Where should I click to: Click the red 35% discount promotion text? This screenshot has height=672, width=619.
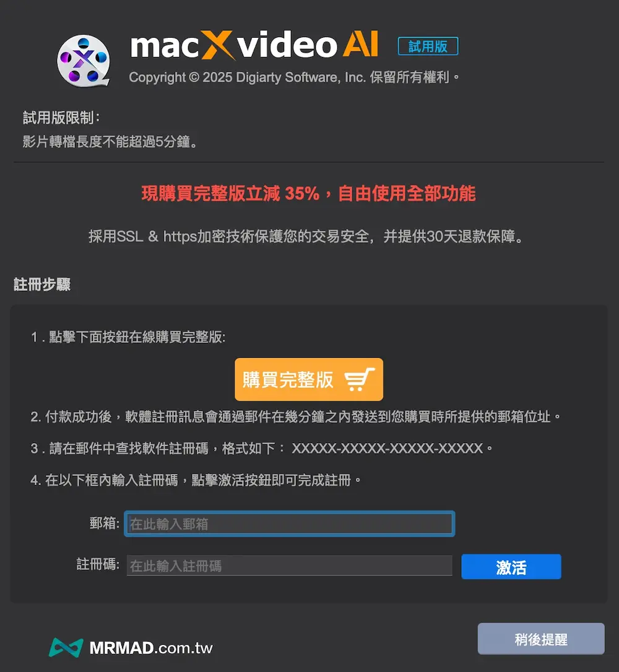(309, 194)
